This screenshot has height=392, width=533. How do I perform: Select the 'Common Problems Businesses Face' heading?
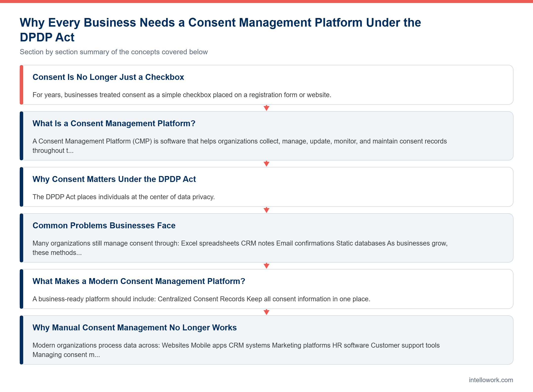coord(104,226)
